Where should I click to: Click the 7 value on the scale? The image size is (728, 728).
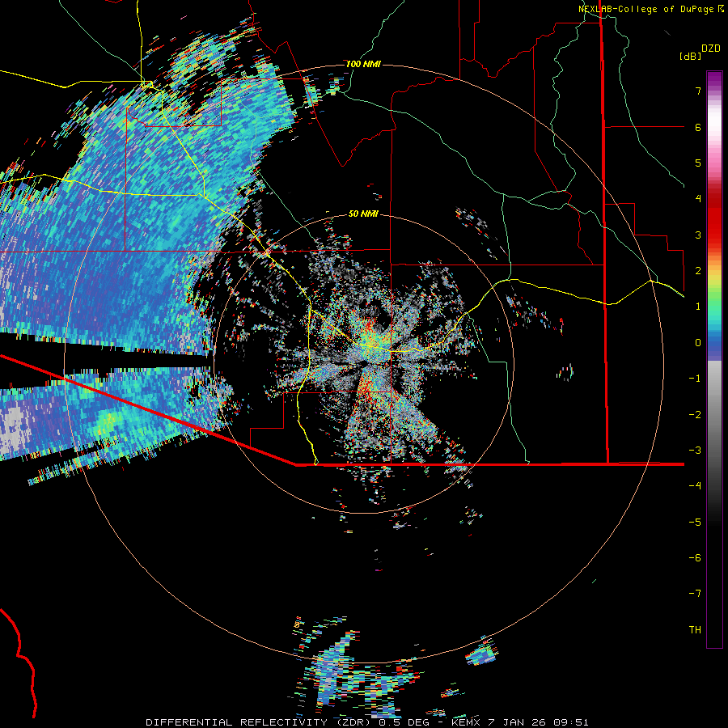pyautogui.click(x=698, y=91)
